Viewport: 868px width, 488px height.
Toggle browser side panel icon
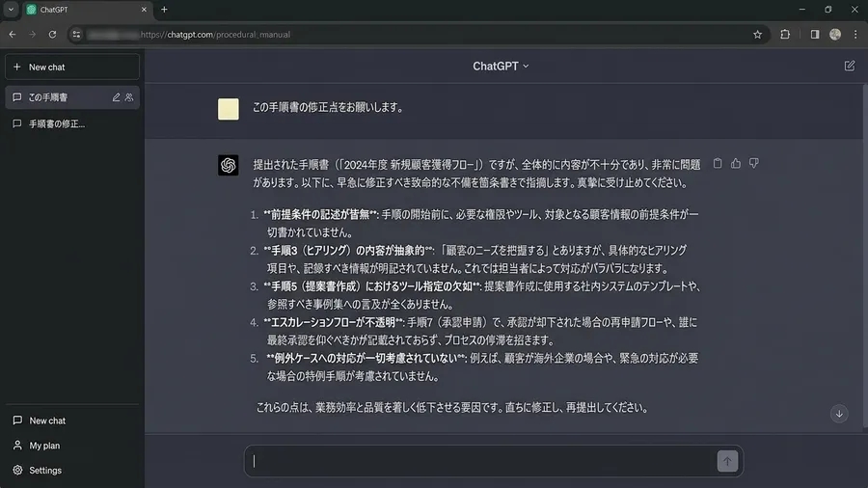815,35
